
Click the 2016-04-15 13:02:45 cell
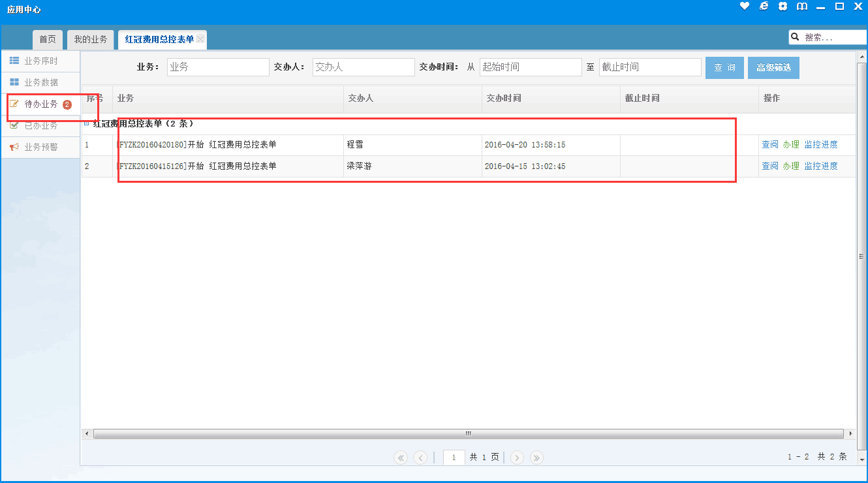pos(551,166)
